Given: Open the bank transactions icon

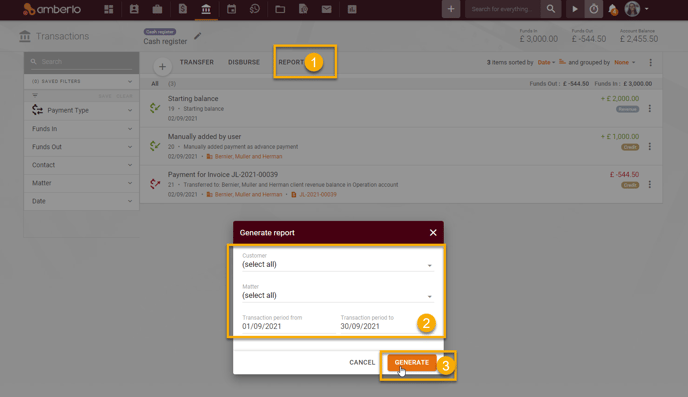Looking at the screenshot, I should (x=206, y=9).
